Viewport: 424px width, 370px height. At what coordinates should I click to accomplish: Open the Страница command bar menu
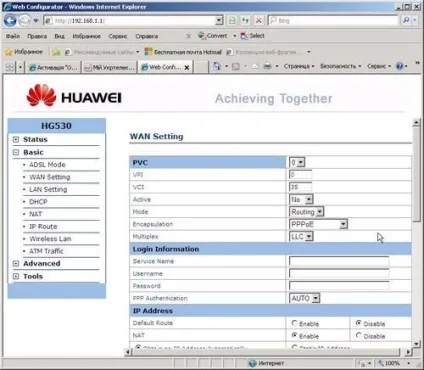point(299,66)
